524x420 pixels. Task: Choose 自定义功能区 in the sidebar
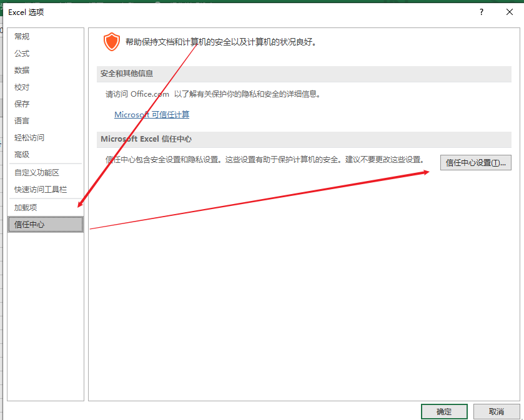point(45,173)
